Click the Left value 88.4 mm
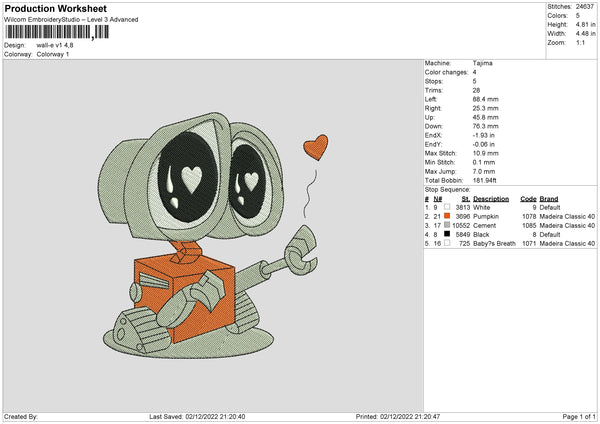The width and height of the screenshot is (600, 424). click(x=486, y=99)
